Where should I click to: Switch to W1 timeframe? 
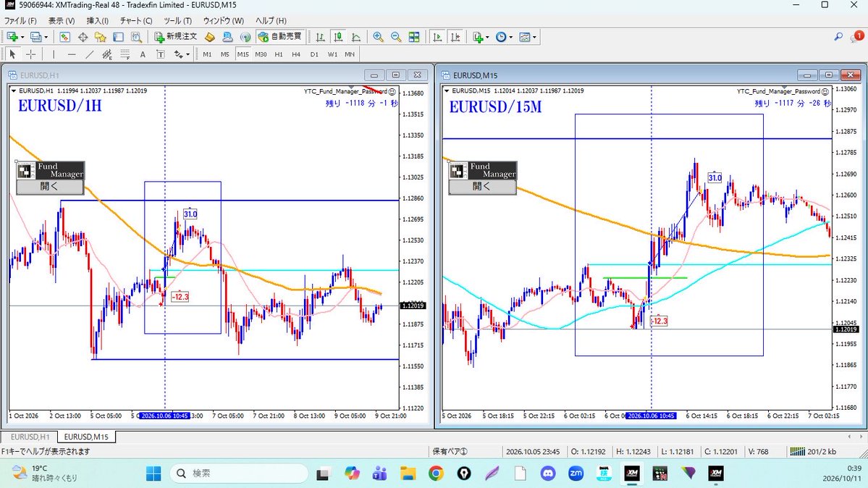coord(332,54)
